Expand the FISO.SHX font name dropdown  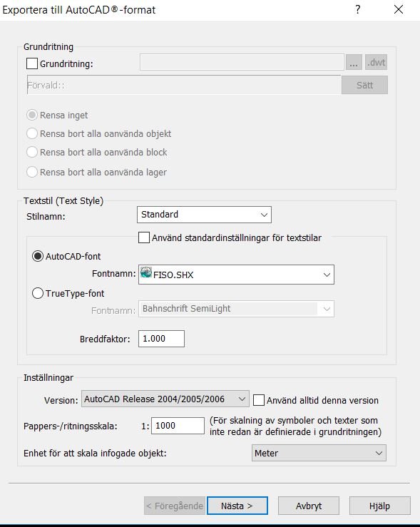click(236, 275)
